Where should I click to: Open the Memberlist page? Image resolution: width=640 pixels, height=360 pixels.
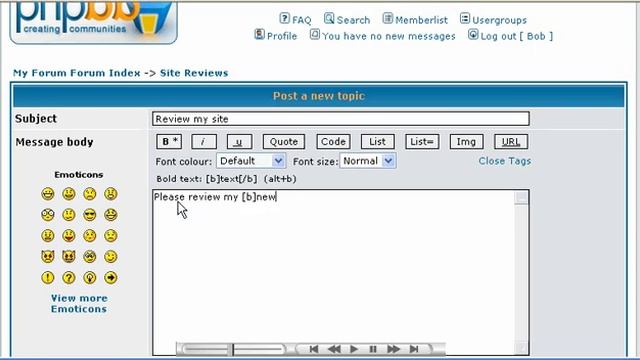point(421,20)
